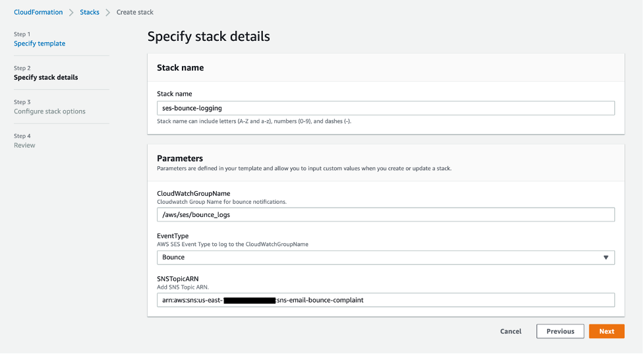The image size is (644, 354).
Task: Click the CloudWatchGroupName parameter label
Action: coord(193,194)
